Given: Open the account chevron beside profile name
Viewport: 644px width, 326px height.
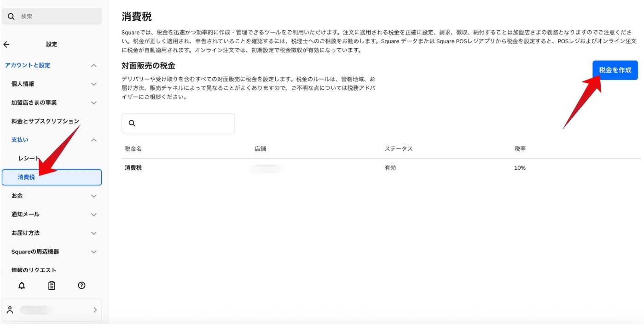Looking at the screenshot, I should click(95, 310).
